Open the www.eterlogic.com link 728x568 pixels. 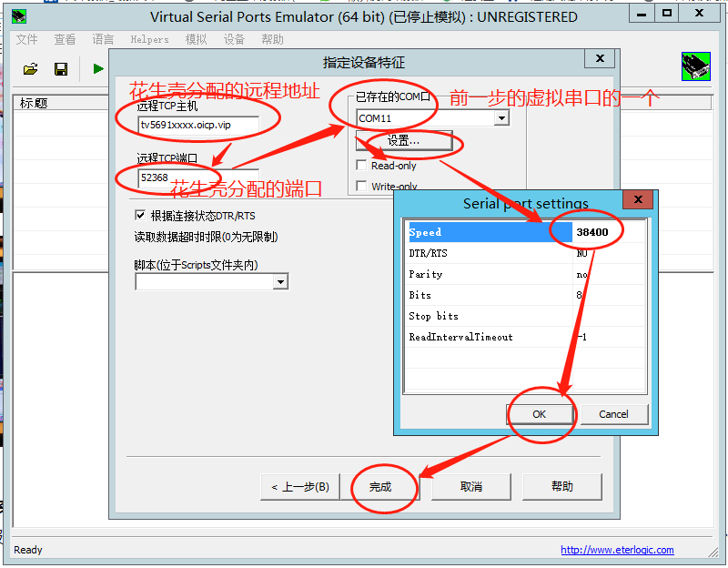[x=617, y=550]
